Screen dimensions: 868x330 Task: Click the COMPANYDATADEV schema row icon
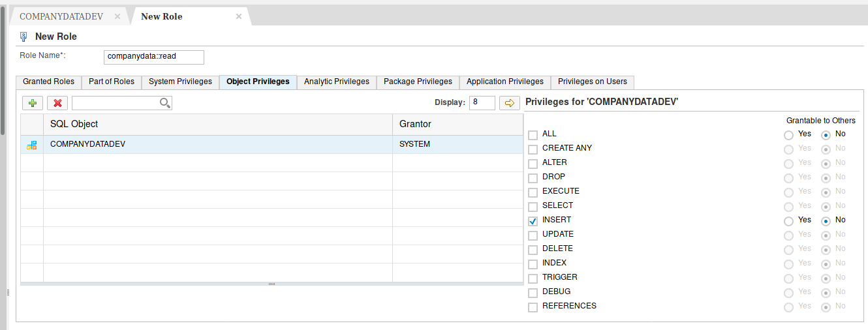[32, 145]
